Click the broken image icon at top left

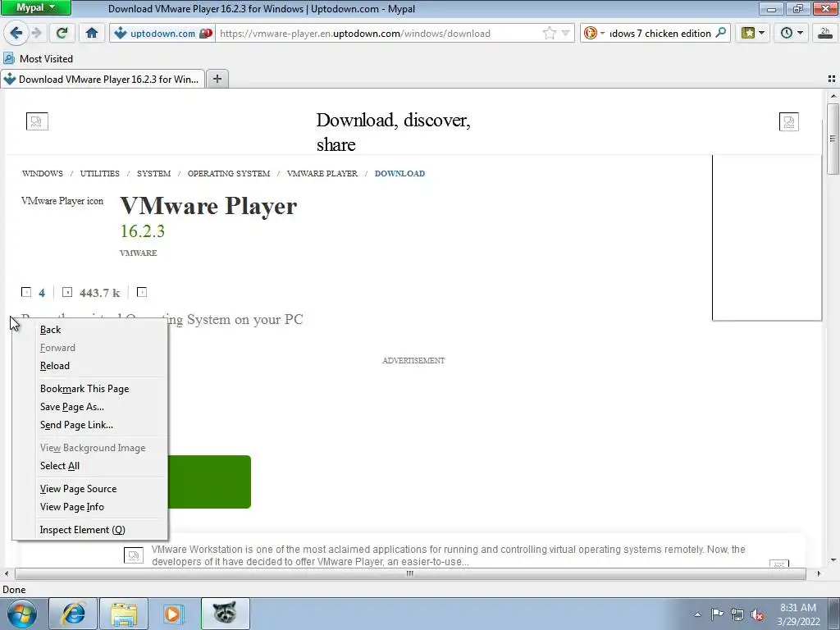click(x=37, y=121)
